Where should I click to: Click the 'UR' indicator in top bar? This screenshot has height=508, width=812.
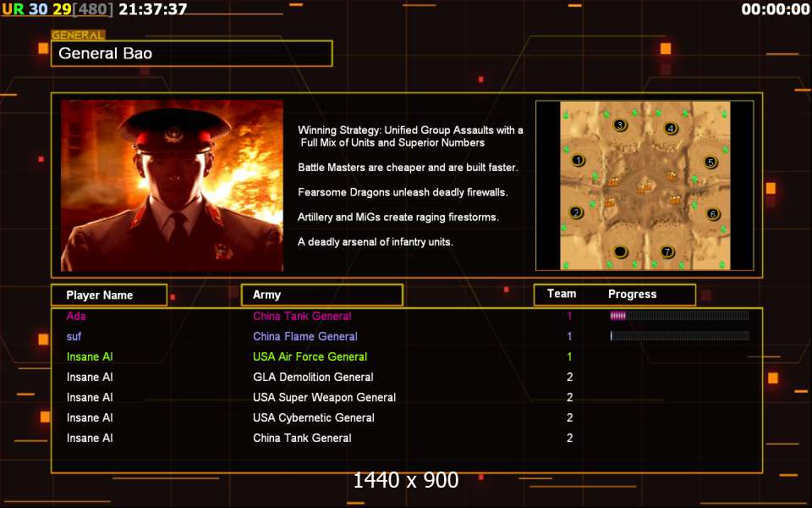tap(13, 8)
